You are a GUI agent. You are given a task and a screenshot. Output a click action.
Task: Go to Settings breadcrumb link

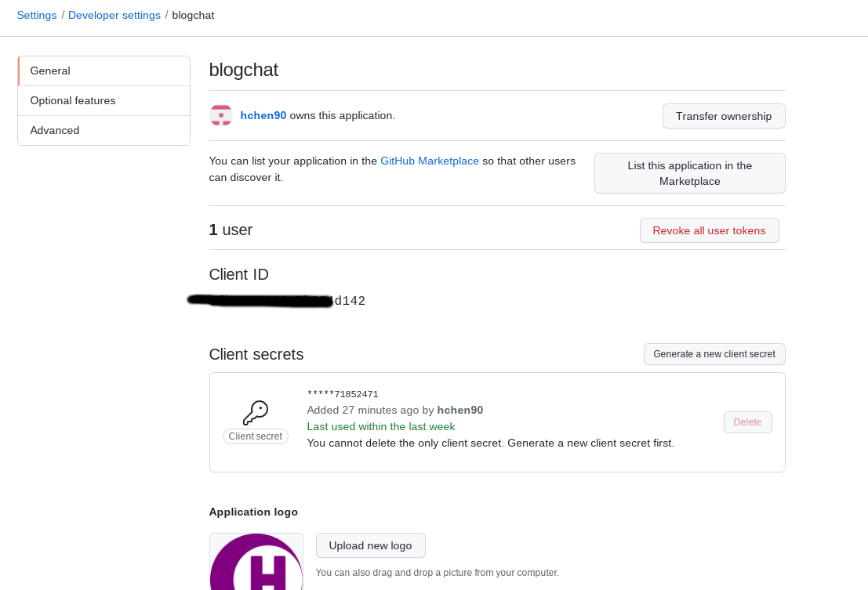click(x=37, y=15)
